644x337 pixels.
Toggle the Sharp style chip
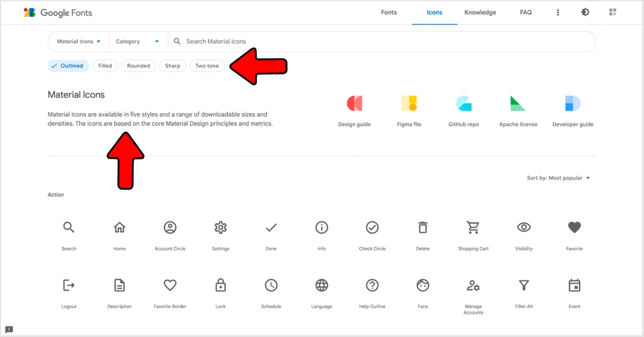click(173, 66)
